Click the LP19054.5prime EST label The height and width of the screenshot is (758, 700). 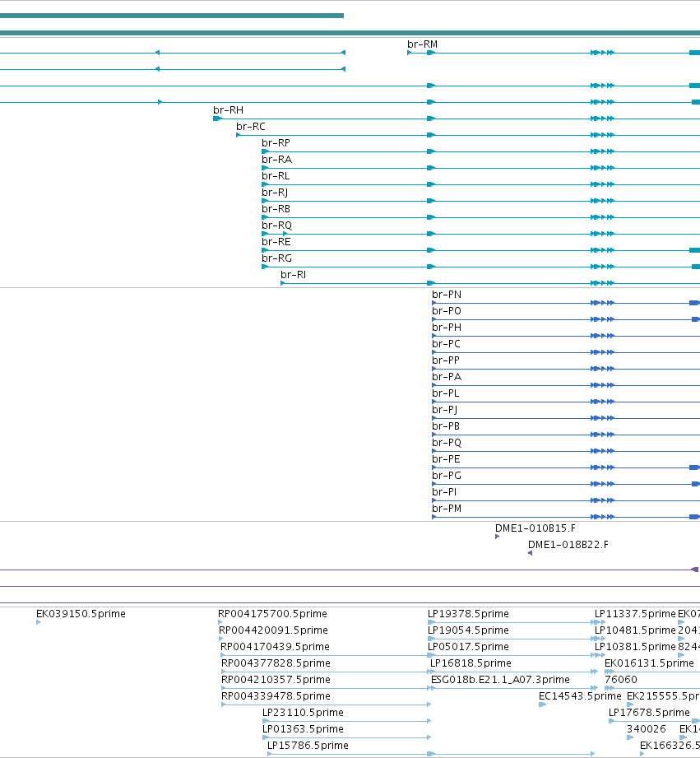pyautogui.click(x=468, y=630)
